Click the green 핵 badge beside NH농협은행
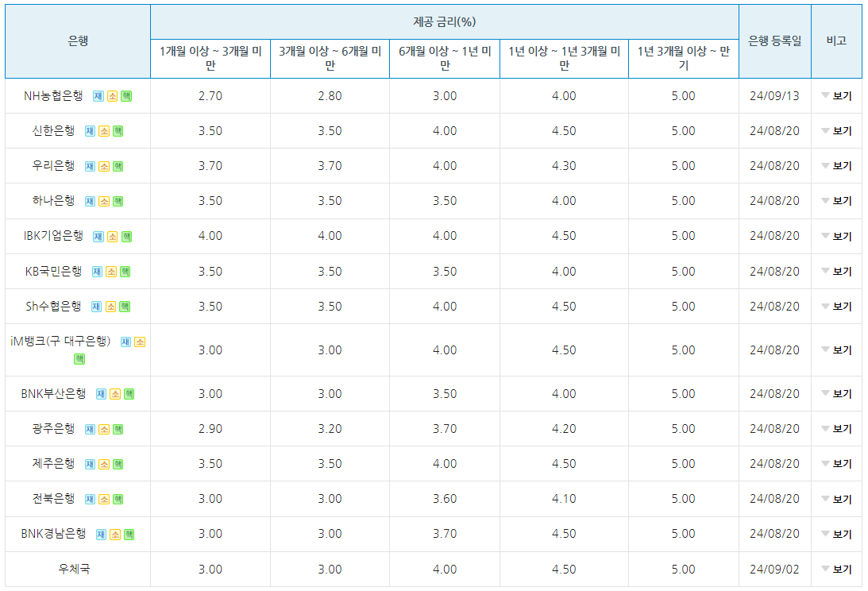 126,96
